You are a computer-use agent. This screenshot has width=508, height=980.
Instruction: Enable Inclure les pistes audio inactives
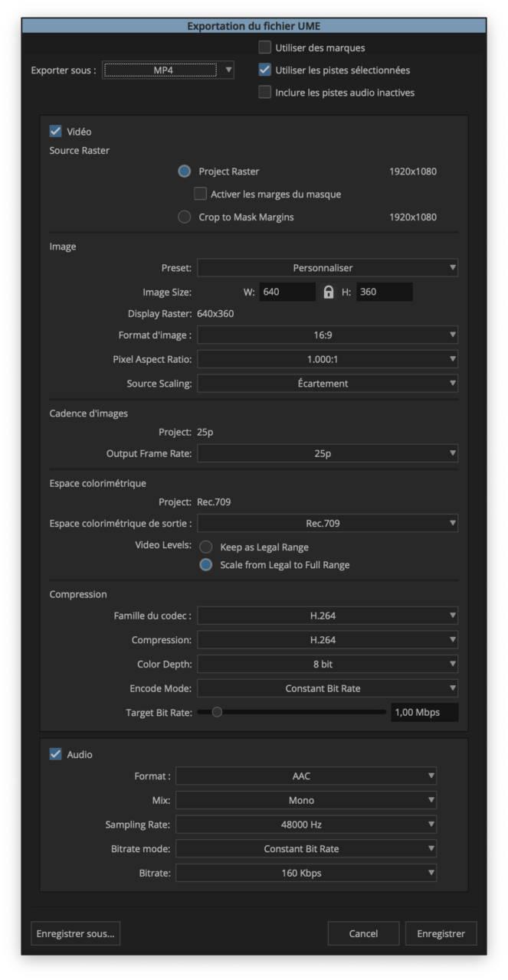[265, 93]
